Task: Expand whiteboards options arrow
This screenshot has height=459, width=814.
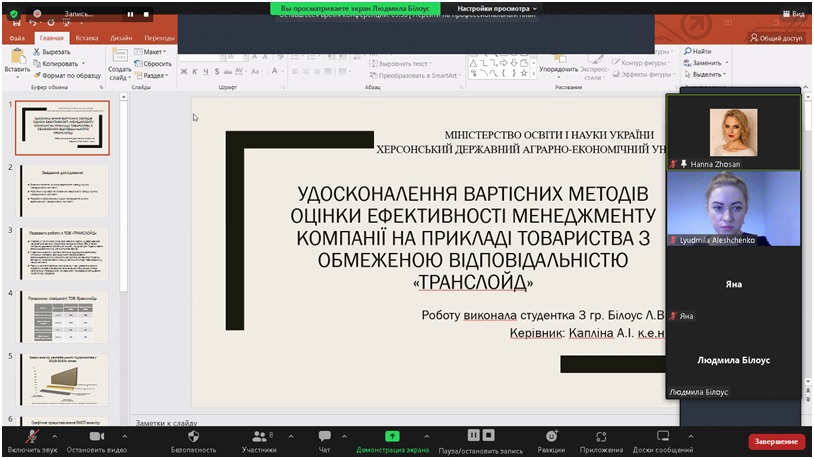Action: tap(690, 436)
